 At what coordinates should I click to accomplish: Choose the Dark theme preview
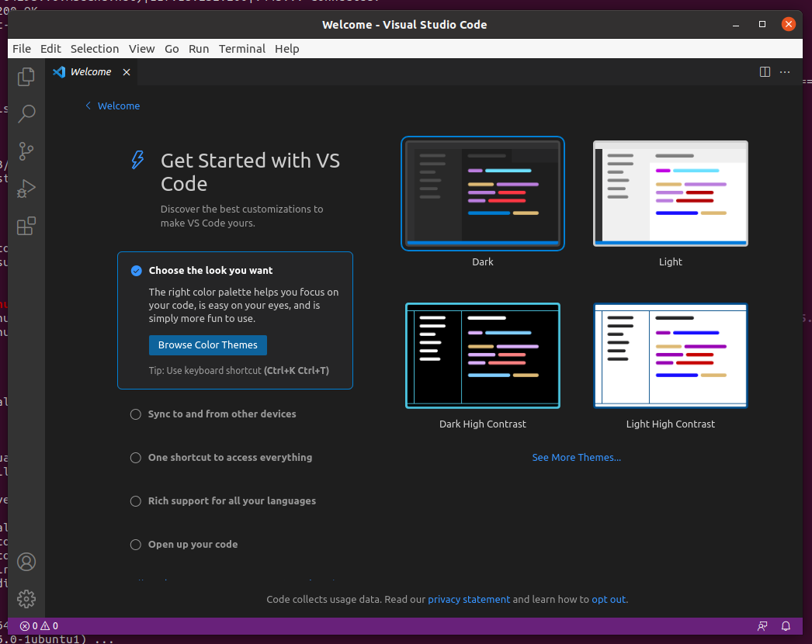(483, 194)
